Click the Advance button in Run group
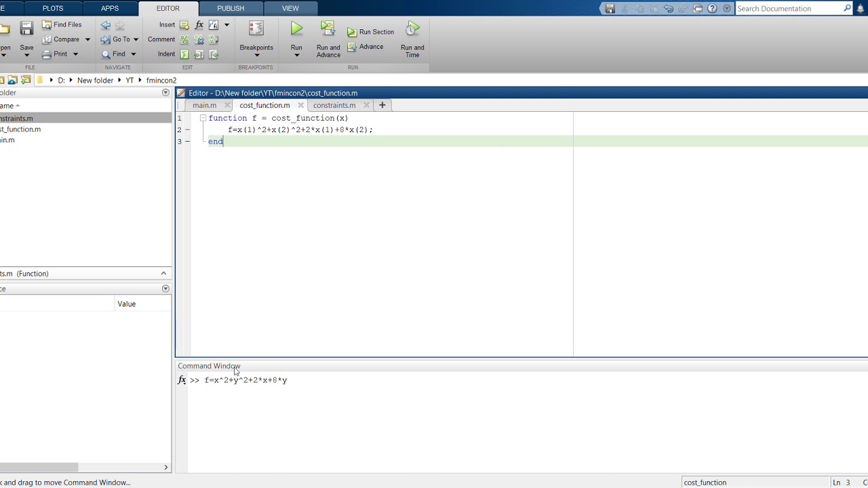The width and height of the screenshot is (868, 488). (366, 47)
